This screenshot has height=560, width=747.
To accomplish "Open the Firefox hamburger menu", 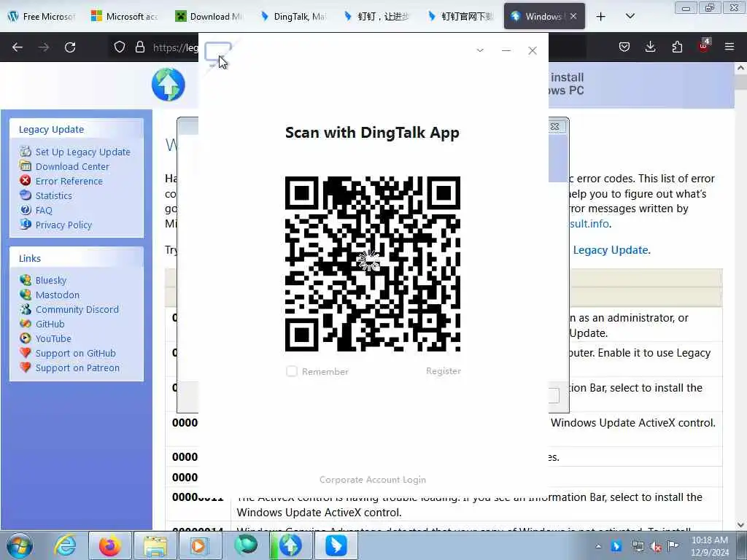I will click(x=729, y=47).
